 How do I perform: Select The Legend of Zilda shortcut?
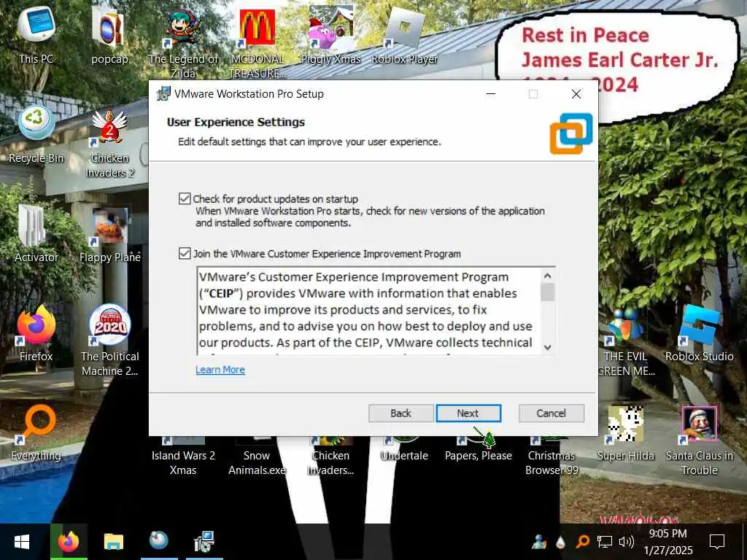(x=183, y=43)
